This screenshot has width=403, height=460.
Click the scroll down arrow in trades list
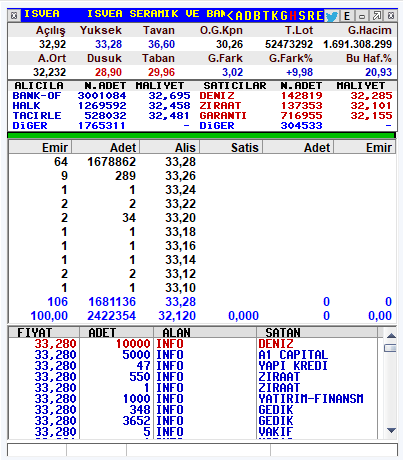(x=391, y=430)
